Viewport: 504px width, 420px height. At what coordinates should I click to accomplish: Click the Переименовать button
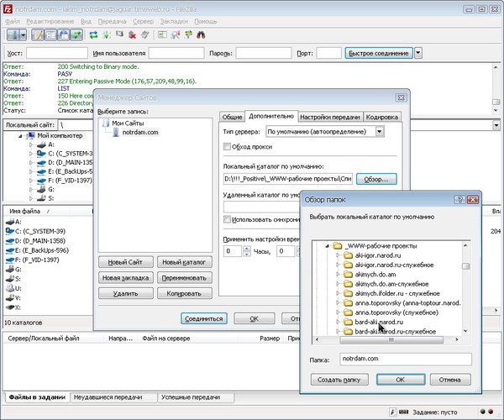185,278
